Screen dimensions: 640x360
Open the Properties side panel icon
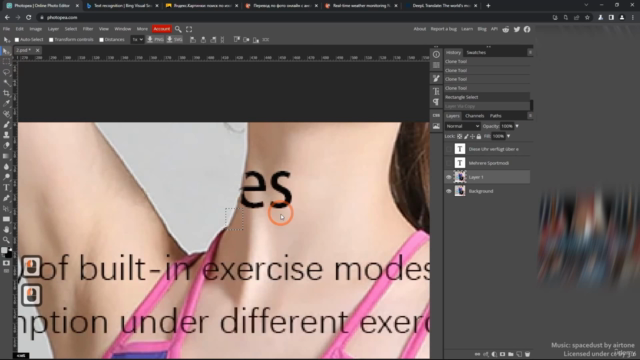click(x=436, y=65)
